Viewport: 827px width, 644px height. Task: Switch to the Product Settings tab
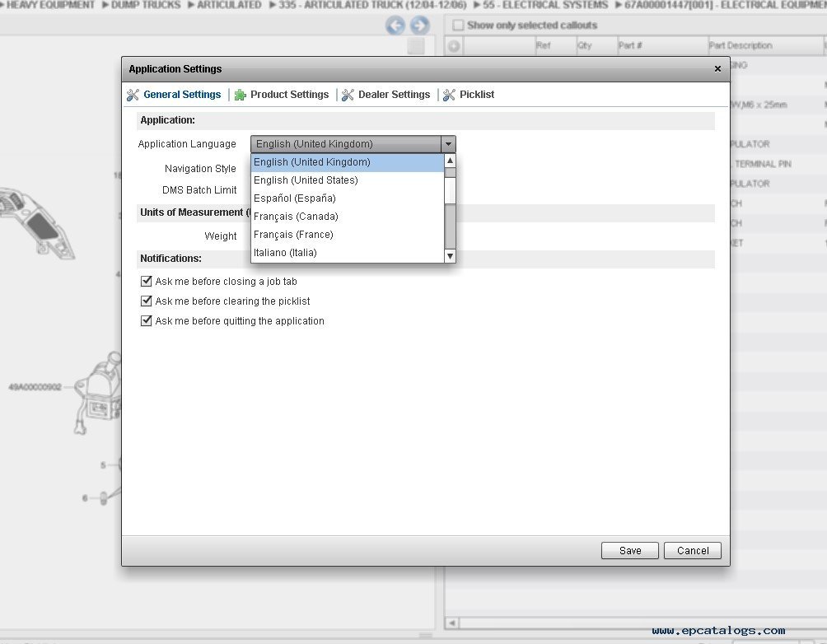point(289,95)
